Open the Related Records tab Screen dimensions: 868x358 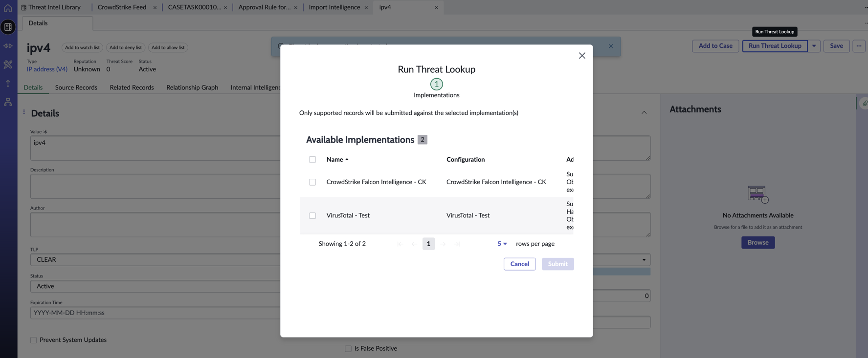click(132, 87)
